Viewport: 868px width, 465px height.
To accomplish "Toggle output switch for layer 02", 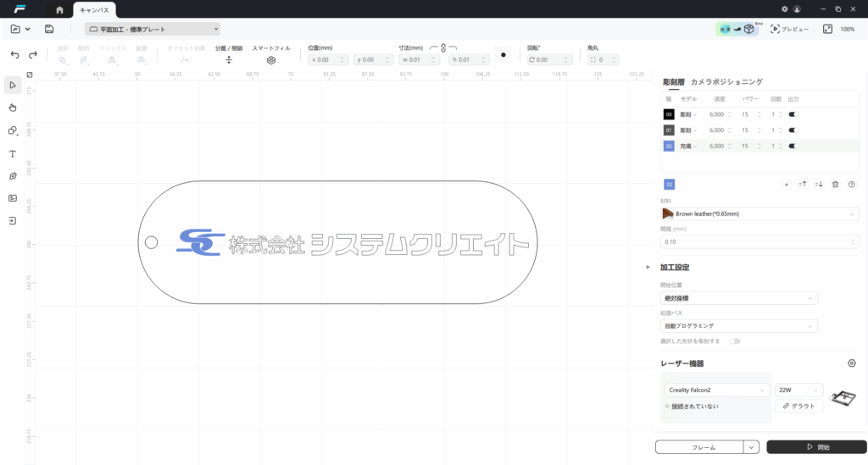I will [793, 146].
